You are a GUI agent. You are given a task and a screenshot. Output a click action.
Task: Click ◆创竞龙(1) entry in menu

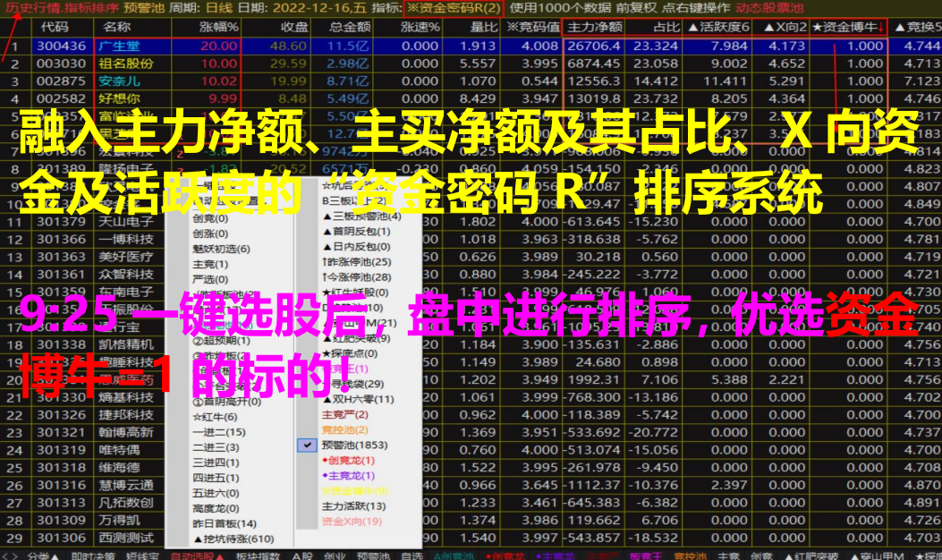pos(349,460)
